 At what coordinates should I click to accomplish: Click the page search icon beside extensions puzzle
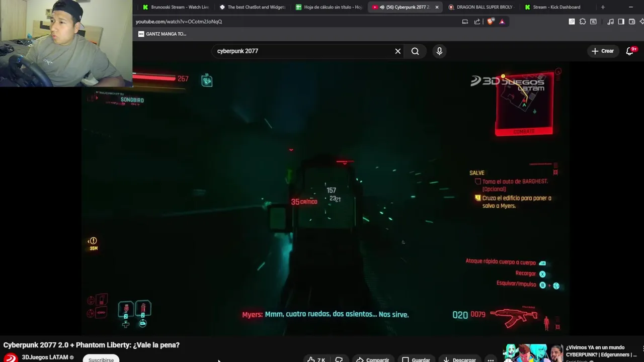point(593,22)
